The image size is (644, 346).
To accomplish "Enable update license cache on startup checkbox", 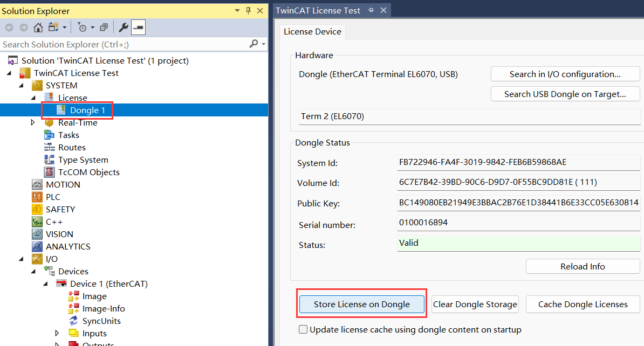I will tap(303, 329).
